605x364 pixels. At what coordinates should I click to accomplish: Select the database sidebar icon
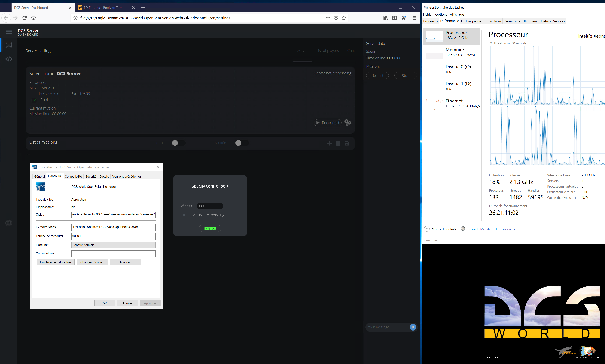pyautogui.click(x=9, y=45)
